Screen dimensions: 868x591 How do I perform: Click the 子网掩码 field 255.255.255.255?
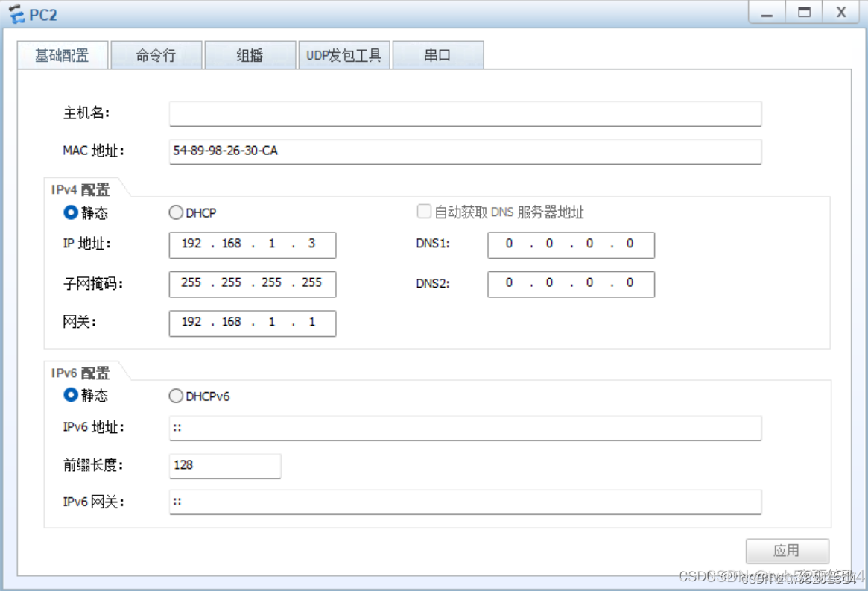[x=253, y=284]
